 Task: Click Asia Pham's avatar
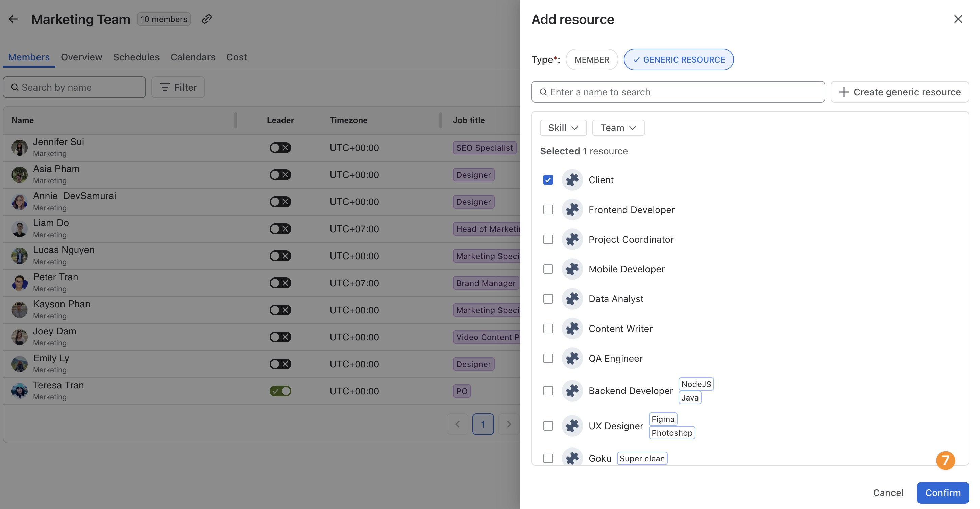coord(19,175)
